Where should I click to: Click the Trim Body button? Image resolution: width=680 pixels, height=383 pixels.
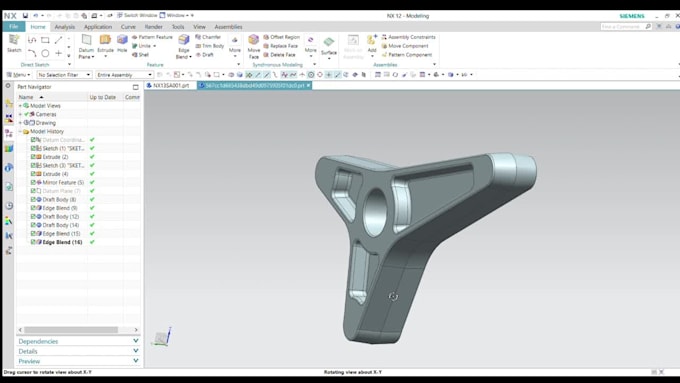point(210,46)
